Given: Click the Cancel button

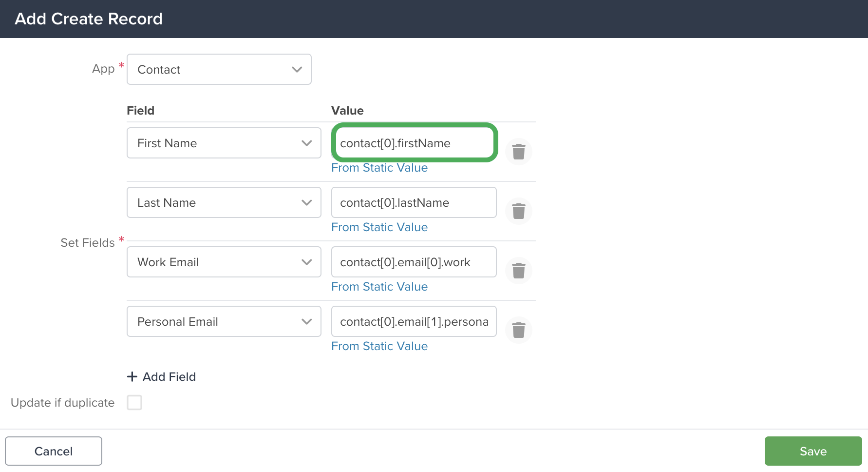Looking at the screenshot, I should (x=54, y=451).
